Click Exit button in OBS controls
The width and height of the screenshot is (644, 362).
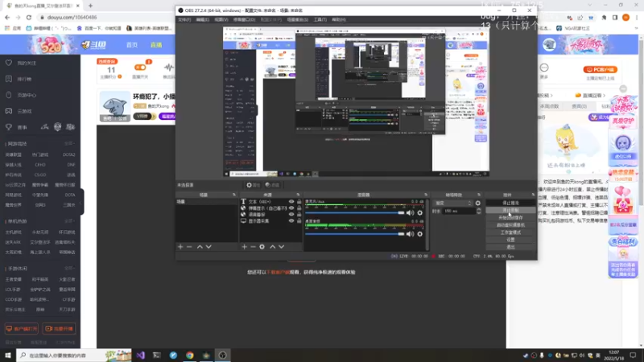[x=510, y=247]
